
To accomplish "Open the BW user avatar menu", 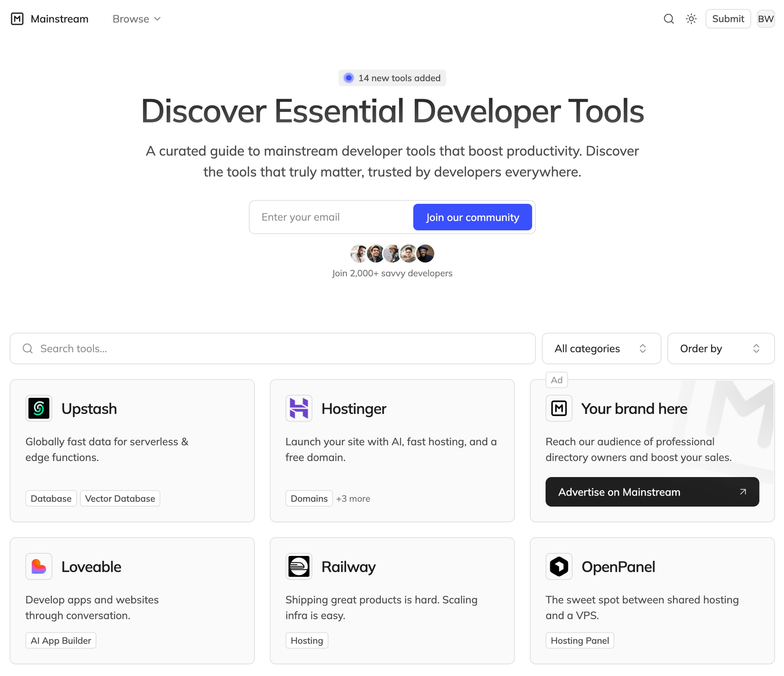I will 765,19.
